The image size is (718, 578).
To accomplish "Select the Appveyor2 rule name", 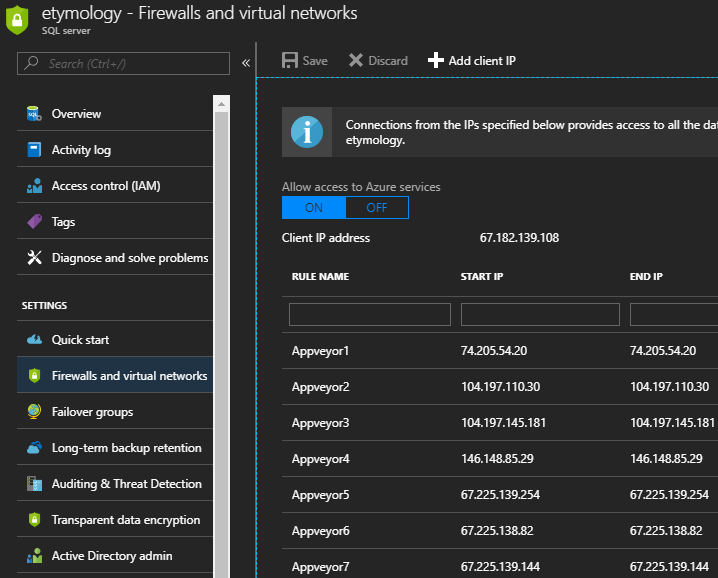I will coord(321,387).
